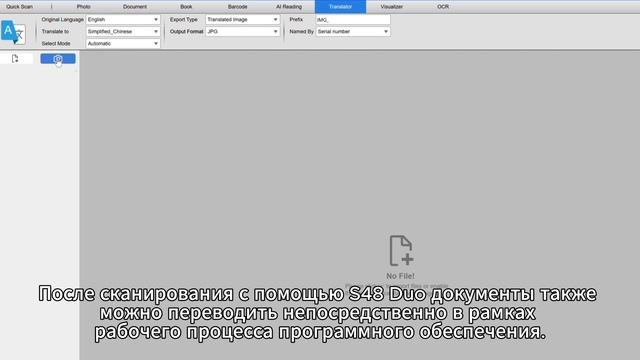
Task: Open the Book tab
Action: pos(186,7)
